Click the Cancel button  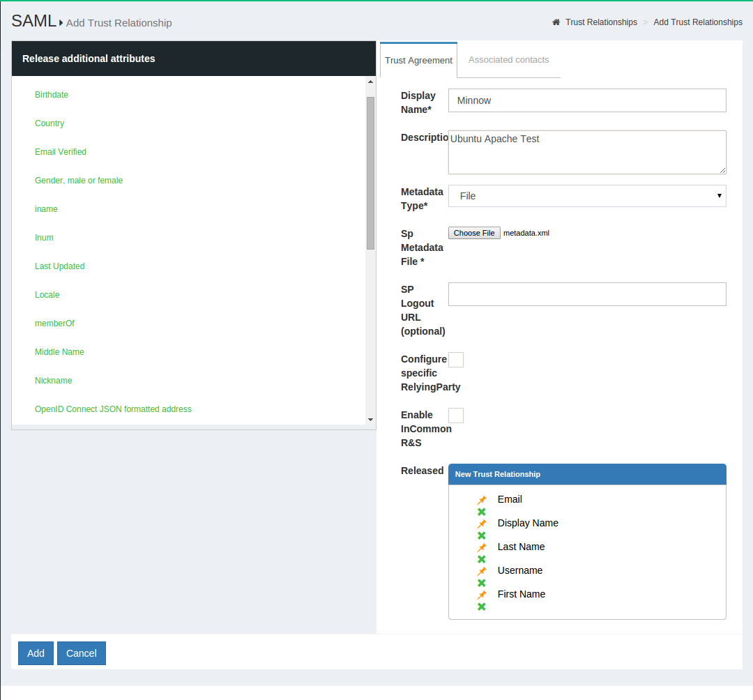(82, 653)
